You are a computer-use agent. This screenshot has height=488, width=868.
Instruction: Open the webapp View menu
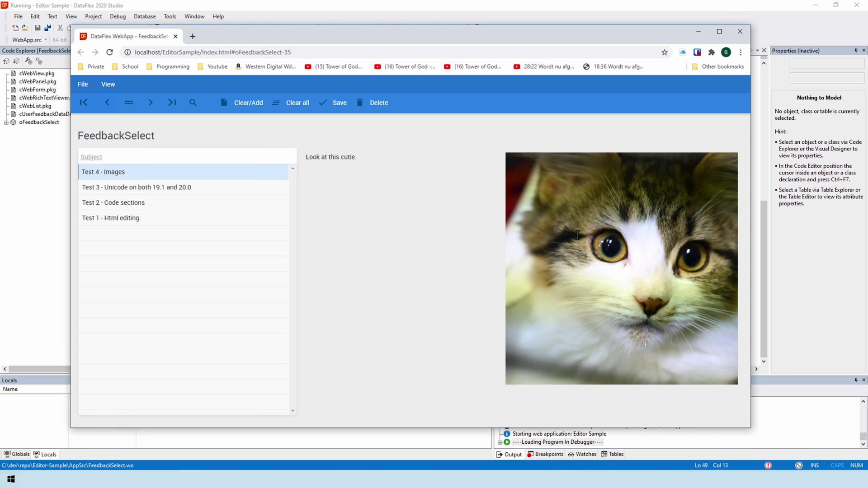point(108,84)
